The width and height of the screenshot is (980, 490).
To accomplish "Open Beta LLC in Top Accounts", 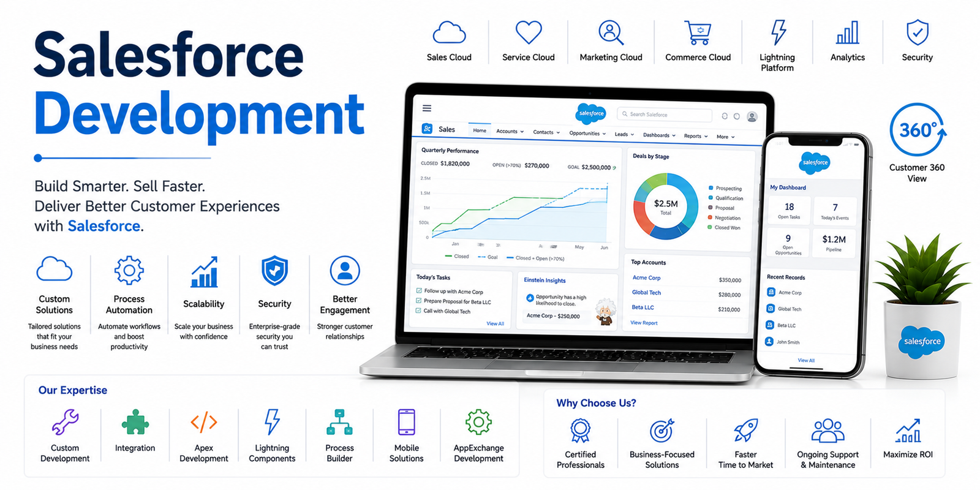I will [643, 307].
